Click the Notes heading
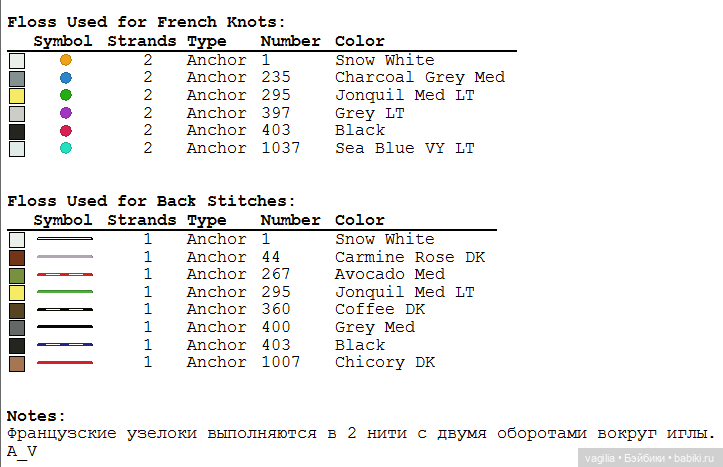 pos(36,415)
